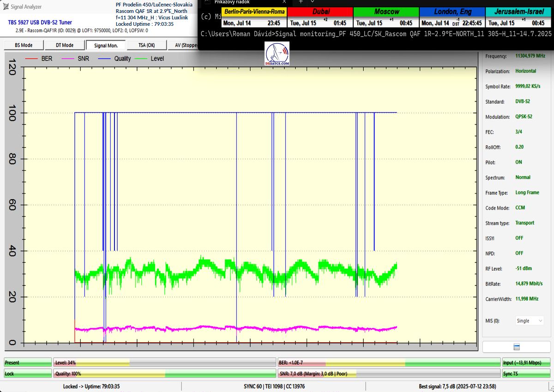Switch to the DT Mode tab
Image resolution: width=554 pixels, height=392 pixels.
pos(65,45)
